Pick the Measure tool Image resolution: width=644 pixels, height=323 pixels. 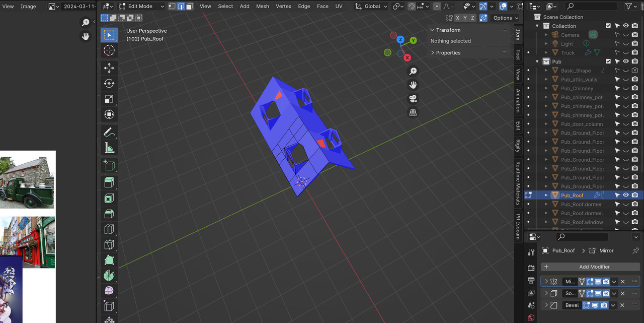click(109, 148)
